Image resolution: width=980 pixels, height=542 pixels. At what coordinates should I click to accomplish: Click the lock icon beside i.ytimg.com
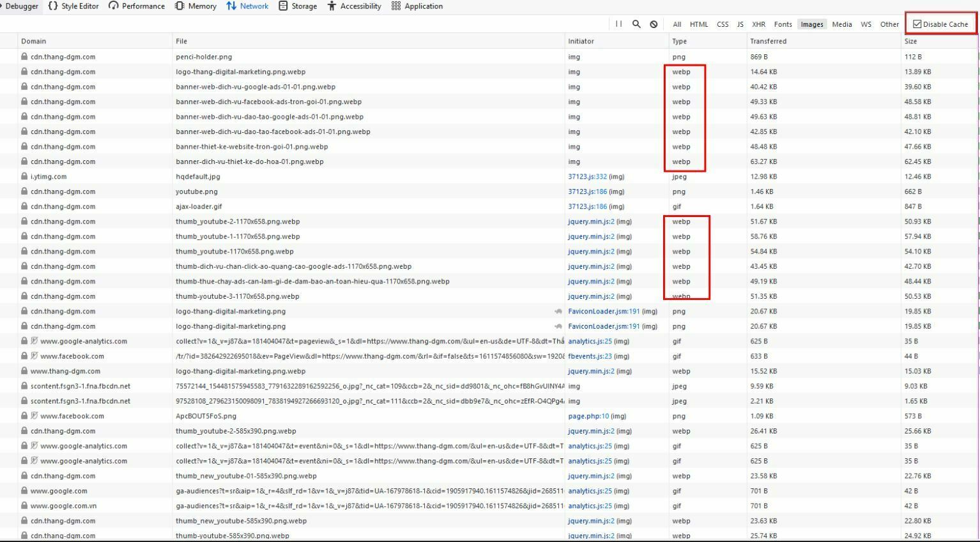(24, 177)
